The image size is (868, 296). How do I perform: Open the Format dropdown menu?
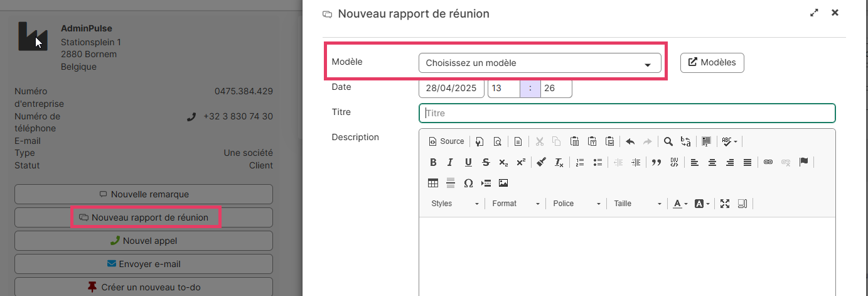(x=516, y=204)
